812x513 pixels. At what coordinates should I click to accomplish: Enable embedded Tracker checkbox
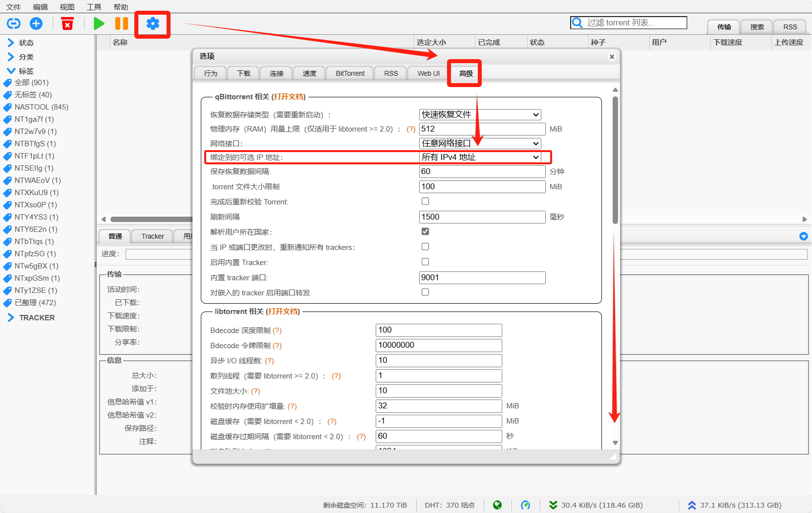(425, 262)
